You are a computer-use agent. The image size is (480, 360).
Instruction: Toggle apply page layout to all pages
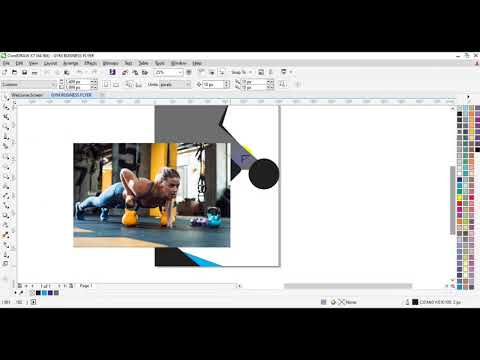click(129, 84)
